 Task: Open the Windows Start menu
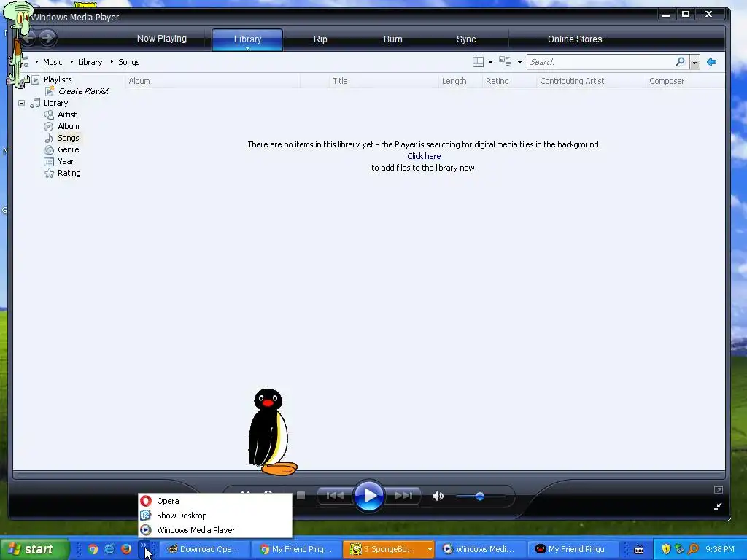34,549
